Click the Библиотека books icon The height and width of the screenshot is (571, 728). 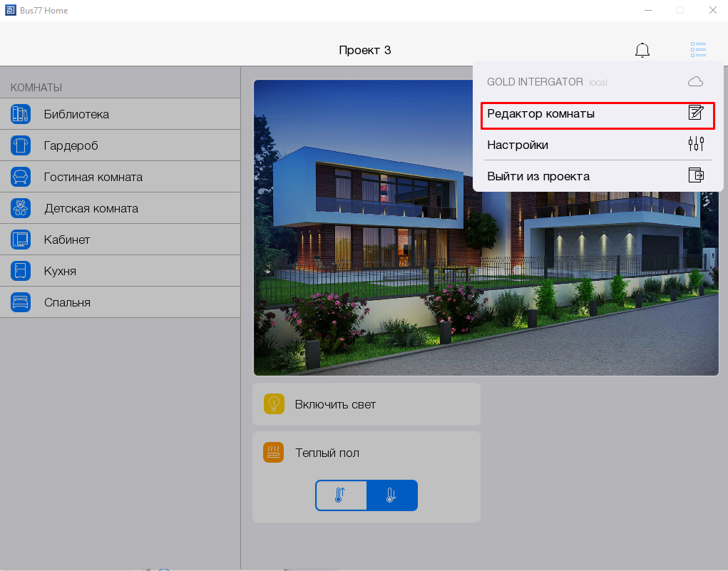[21, 114]
